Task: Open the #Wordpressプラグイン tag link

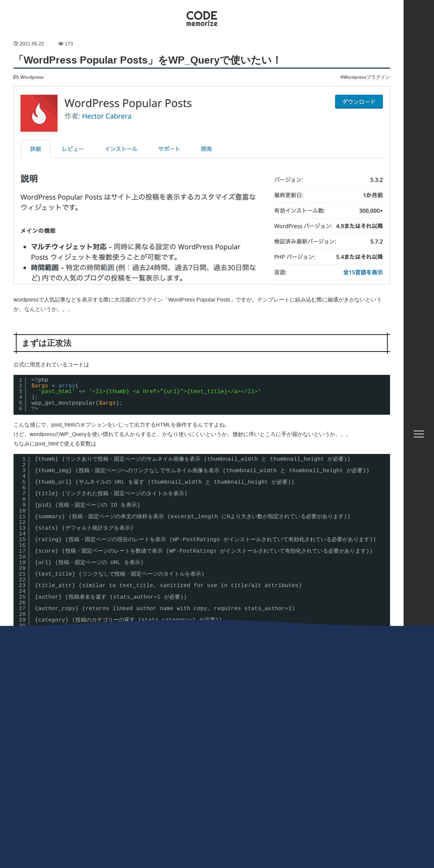Action: [365, 77]
